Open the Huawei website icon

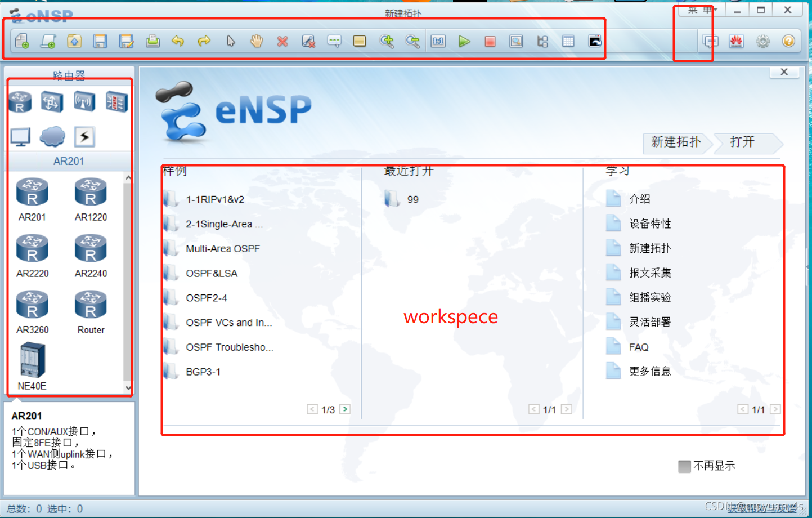pyautogui.click(x=737, y=41)
